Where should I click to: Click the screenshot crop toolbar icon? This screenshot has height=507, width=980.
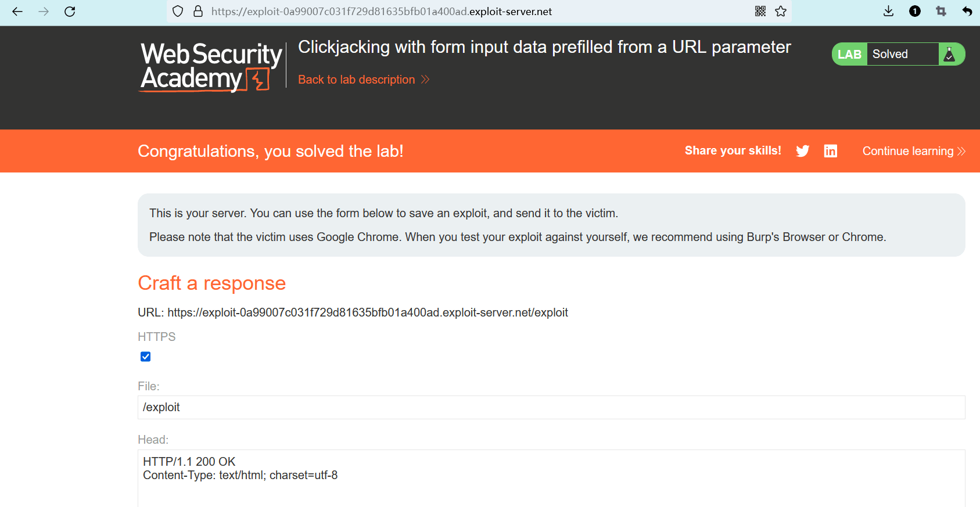(x=941, y=12)
